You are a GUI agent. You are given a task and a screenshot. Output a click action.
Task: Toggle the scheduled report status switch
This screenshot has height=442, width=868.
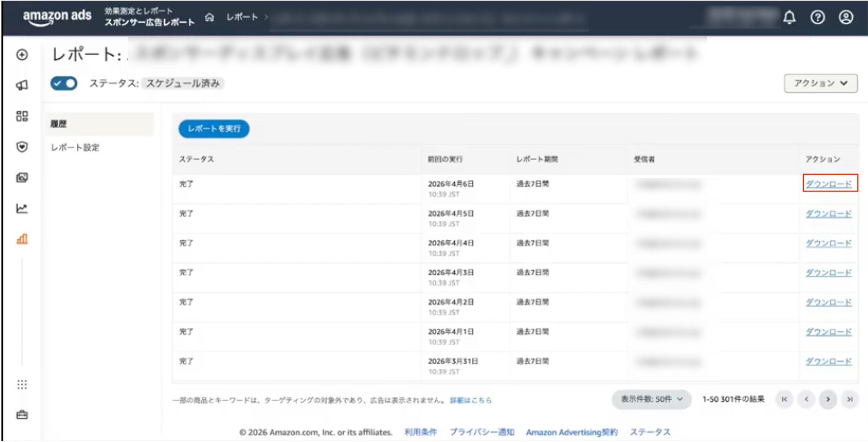[x=64, y=83]
